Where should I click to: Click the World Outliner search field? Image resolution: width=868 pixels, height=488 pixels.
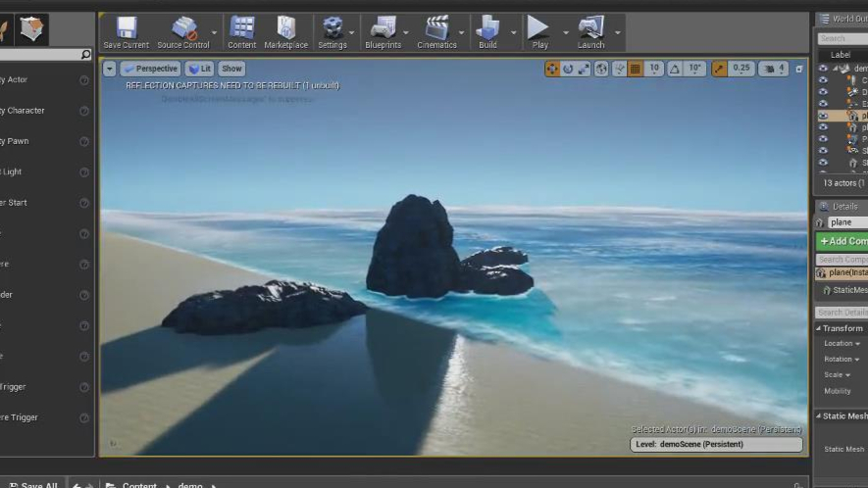(842, 38)
